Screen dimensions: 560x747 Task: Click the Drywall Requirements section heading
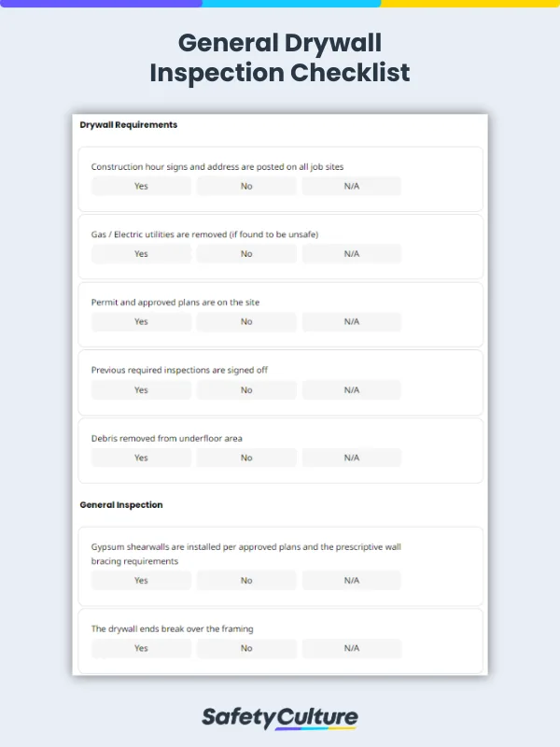(129, 124)
